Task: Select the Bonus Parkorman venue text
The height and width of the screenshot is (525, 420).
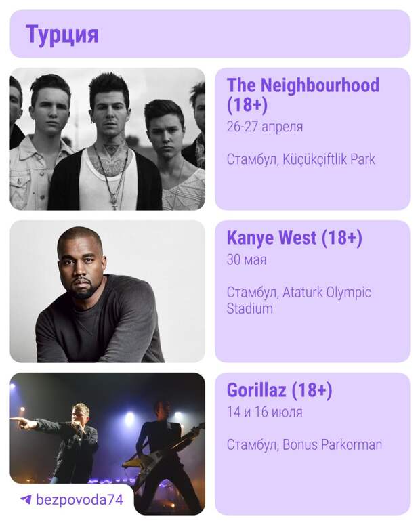Action: coord(303,445)
